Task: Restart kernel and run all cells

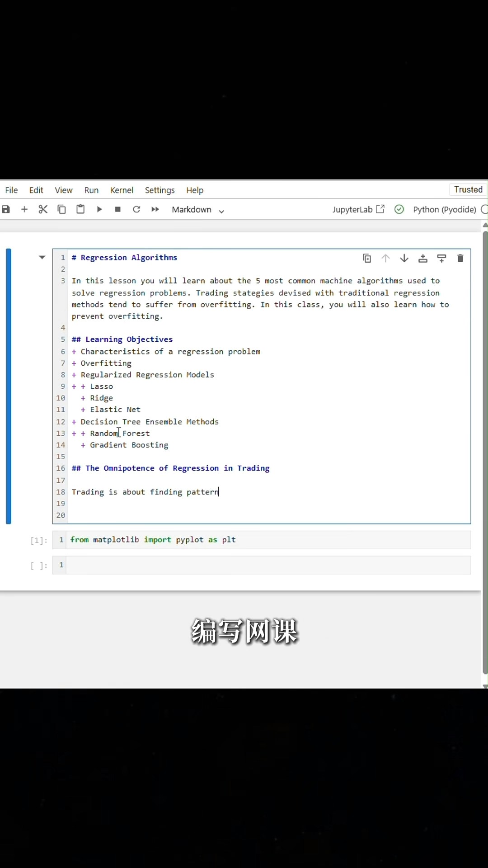Action: pos(155,209)
